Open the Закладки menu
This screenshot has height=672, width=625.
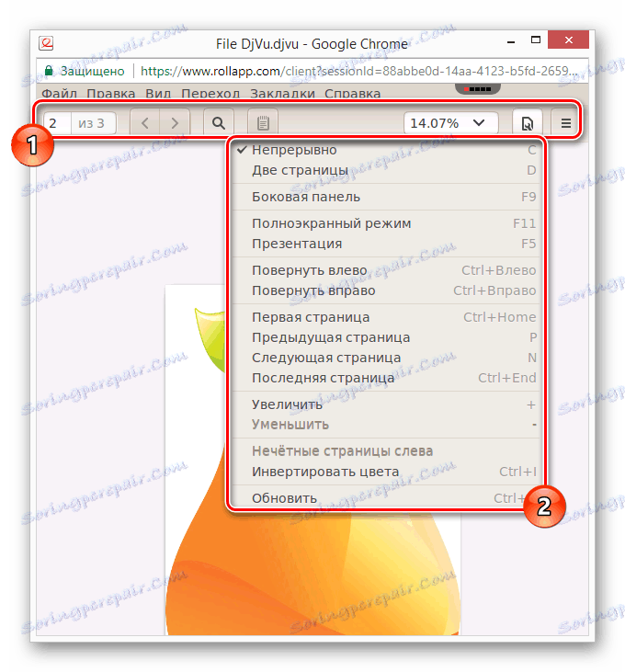click(x=282, y=94)
